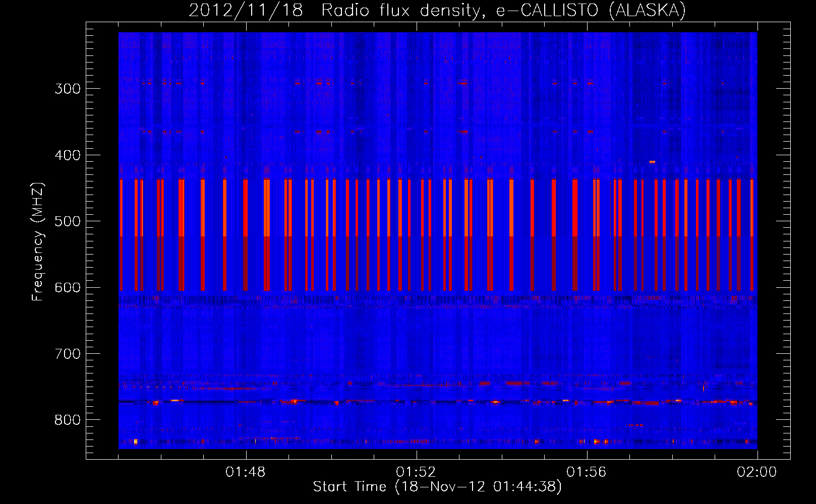Image resolution: width=816 pixels, height=504 pixels.
Task: Click the 700 frequency tick label
Action: (68, 354)
